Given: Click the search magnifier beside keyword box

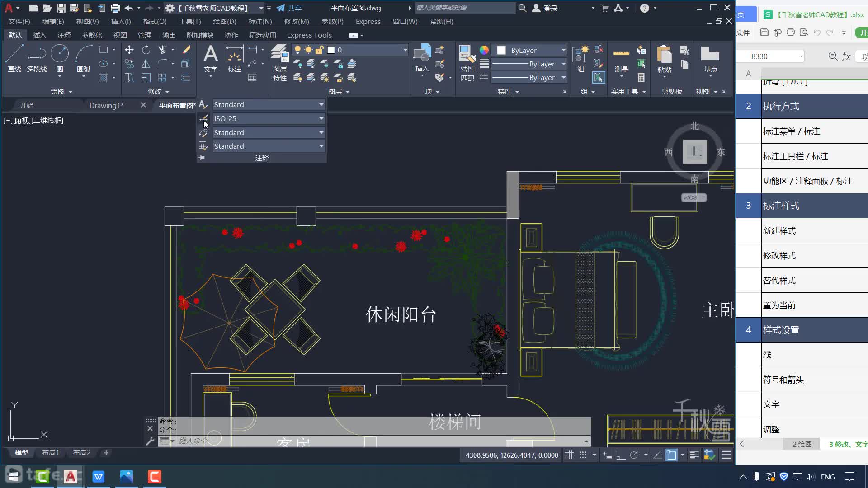Looking at the screenshot, I should tap(522, 8).
